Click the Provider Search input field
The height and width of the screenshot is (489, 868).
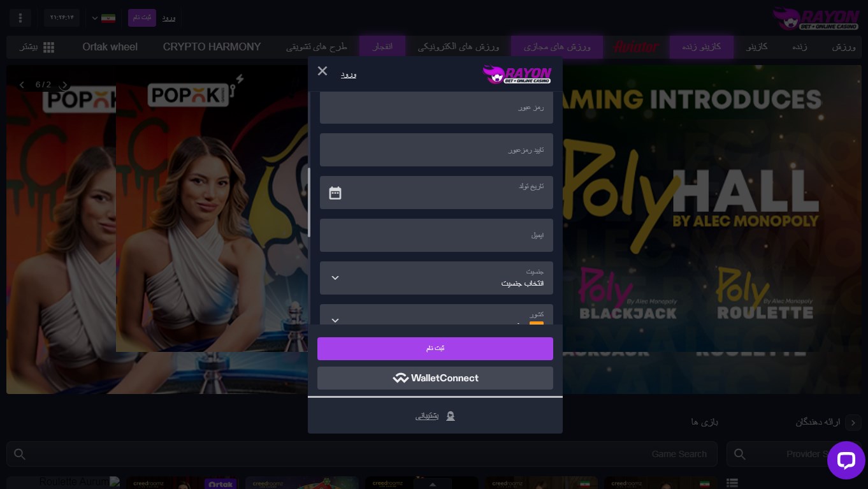pos(794,454)
